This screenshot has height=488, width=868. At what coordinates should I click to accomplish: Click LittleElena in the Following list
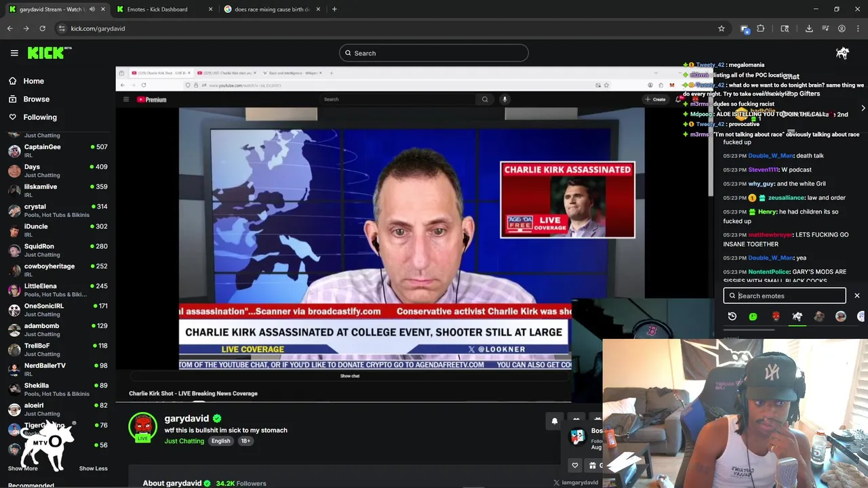[x=58, y=289]
